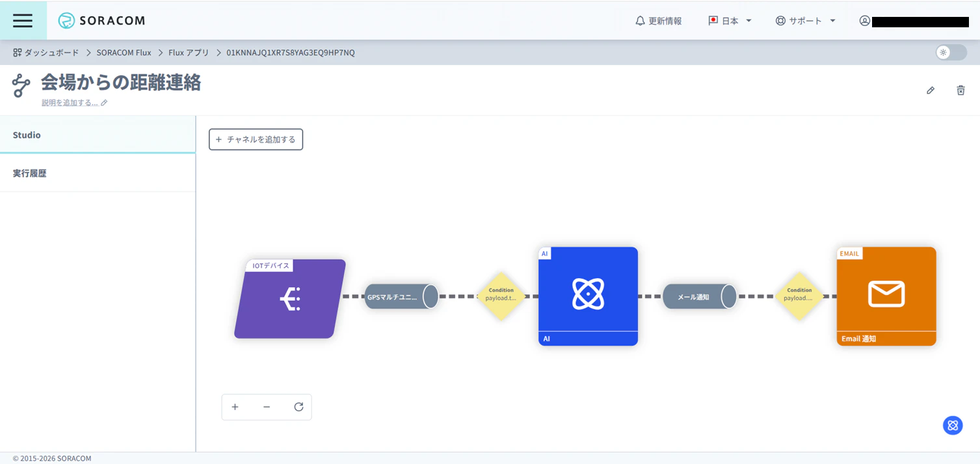The height and width of the screenshot is (464, 980).
Task: Zoom in the canvas with plus
Action: coord(235,407)
